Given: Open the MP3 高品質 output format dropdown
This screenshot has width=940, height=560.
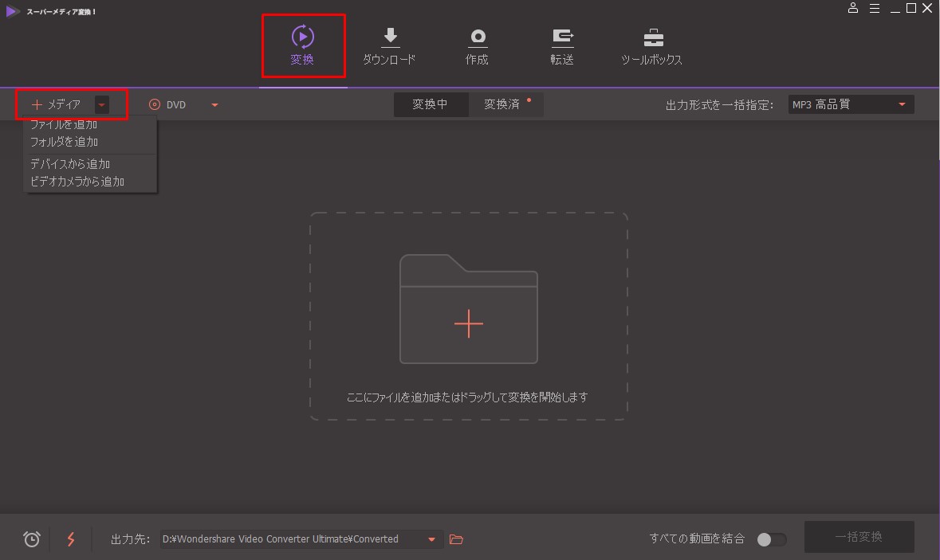Looking at the screenshot, I should click(x=850, y=104).
